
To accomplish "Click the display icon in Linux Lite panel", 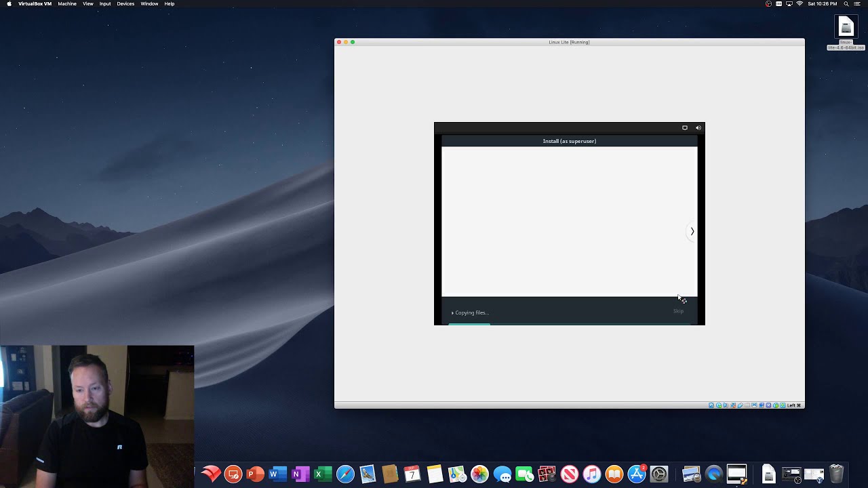I will pos(685,127).
